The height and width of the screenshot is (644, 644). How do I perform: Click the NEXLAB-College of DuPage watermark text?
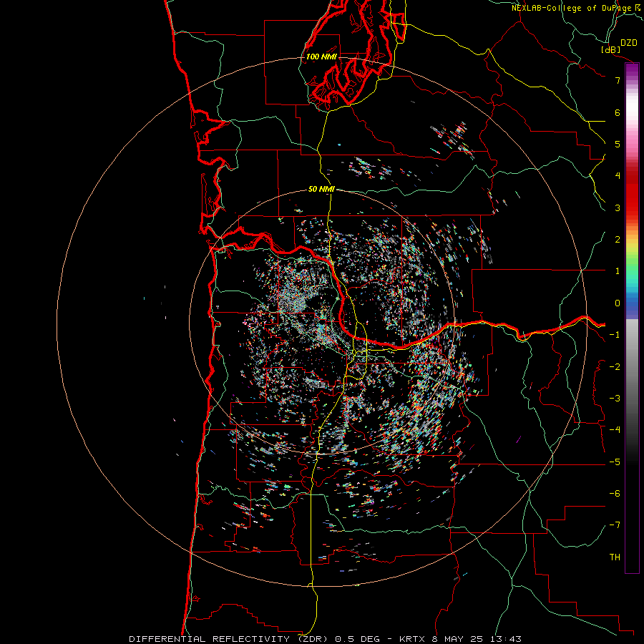pyautogui.click(x=575, y=8)
